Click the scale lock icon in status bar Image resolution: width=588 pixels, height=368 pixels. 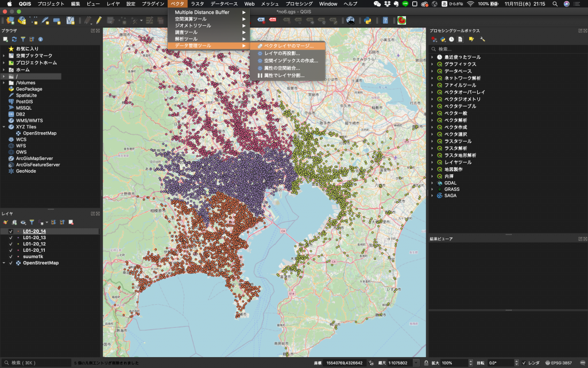click(x=426, y=363)
